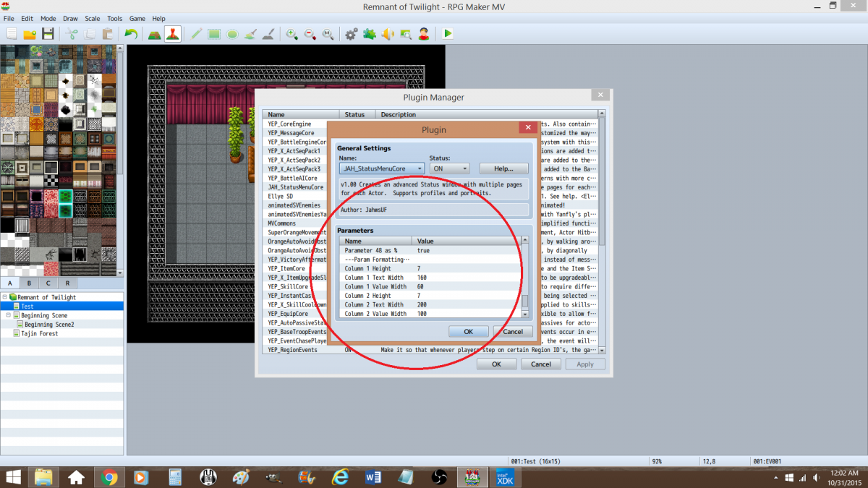
Task: Open the Help menu
Action: [158, 18]
